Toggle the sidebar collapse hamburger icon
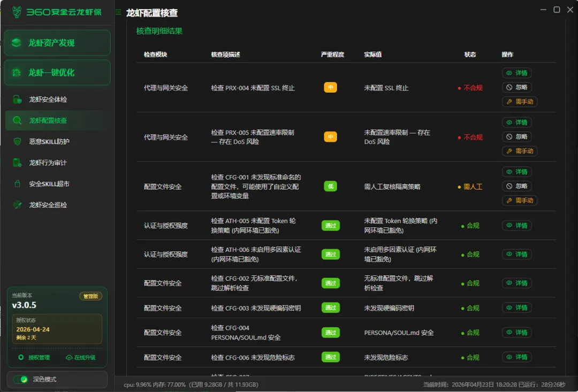578x392 pixels. pos(118,12)
